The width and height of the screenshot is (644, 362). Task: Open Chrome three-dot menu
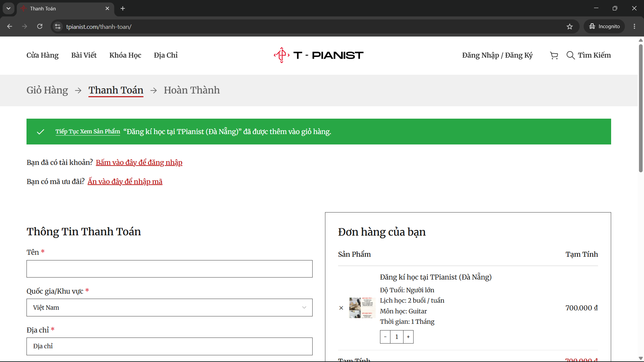[634, 26]
